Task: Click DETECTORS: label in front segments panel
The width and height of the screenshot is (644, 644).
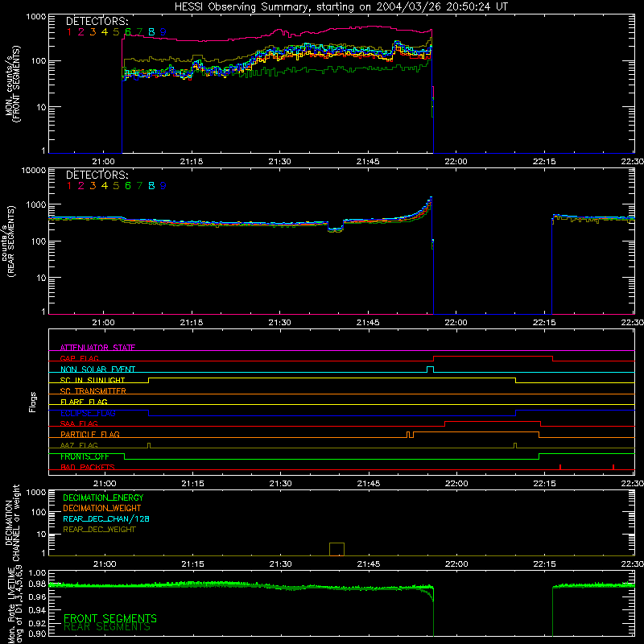Action: tap(97, 22)
